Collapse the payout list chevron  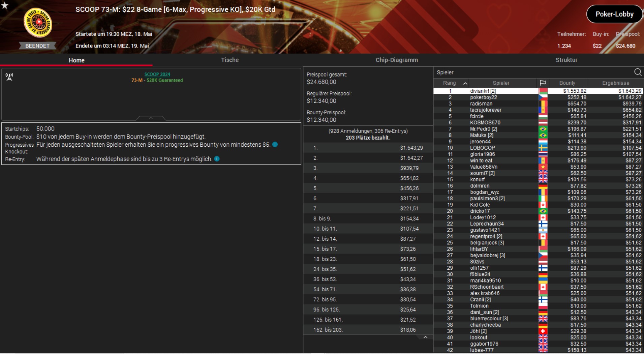click(425, 337)
